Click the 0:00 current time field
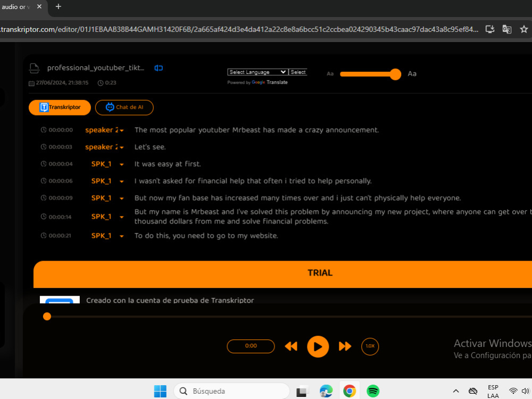The image size is (532, 399). (251, 346)
